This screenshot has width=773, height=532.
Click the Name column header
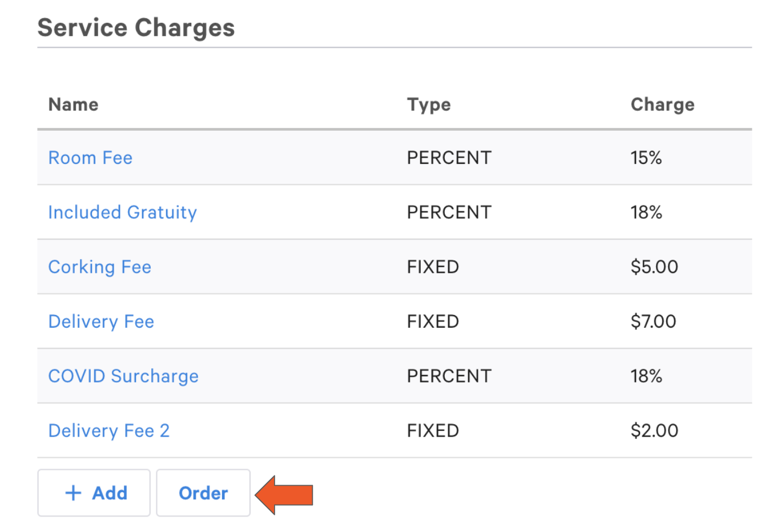pyautogui.click(x=73, y=104)
